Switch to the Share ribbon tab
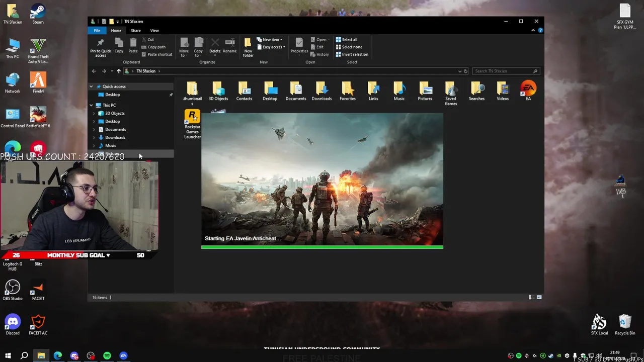This screenshot has width=644, height=362. [x=135, y=31]
